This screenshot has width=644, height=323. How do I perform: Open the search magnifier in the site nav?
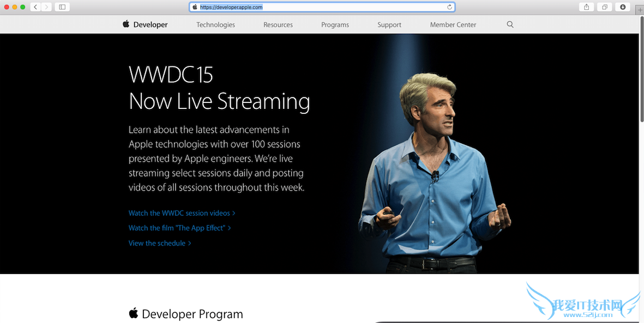coord(510,25)
